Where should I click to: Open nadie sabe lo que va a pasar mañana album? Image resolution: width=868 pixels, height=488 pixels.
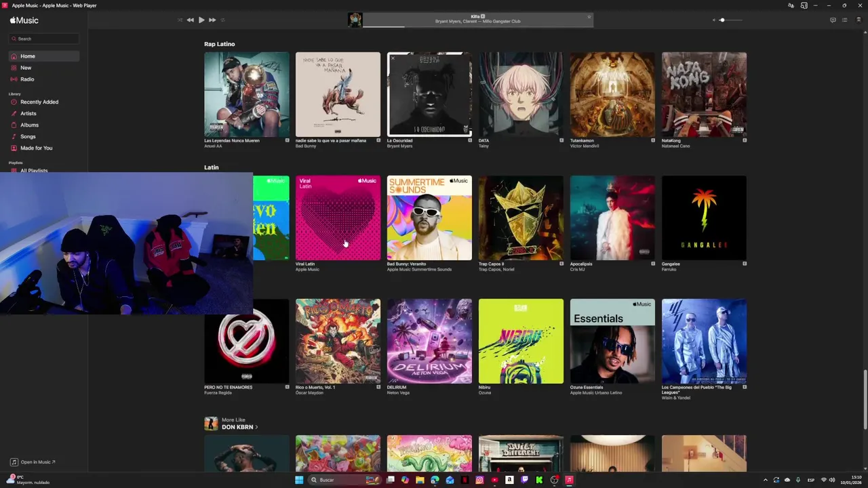click(x=338, y=94)
